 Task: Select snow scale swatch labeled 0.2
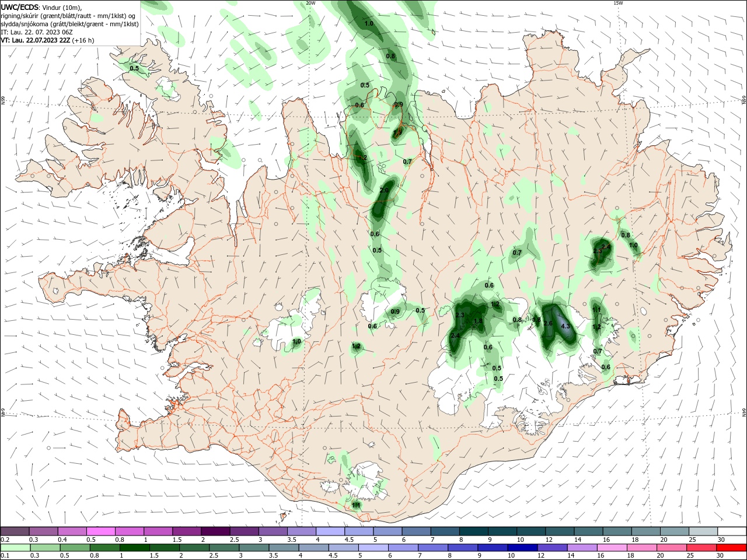click(15, 531)
